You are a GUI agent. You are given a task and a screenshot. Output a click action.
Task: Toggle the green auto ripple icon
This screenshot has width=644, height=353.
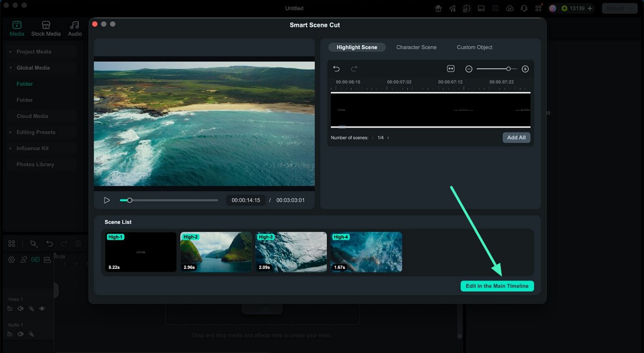coord(35,259)
